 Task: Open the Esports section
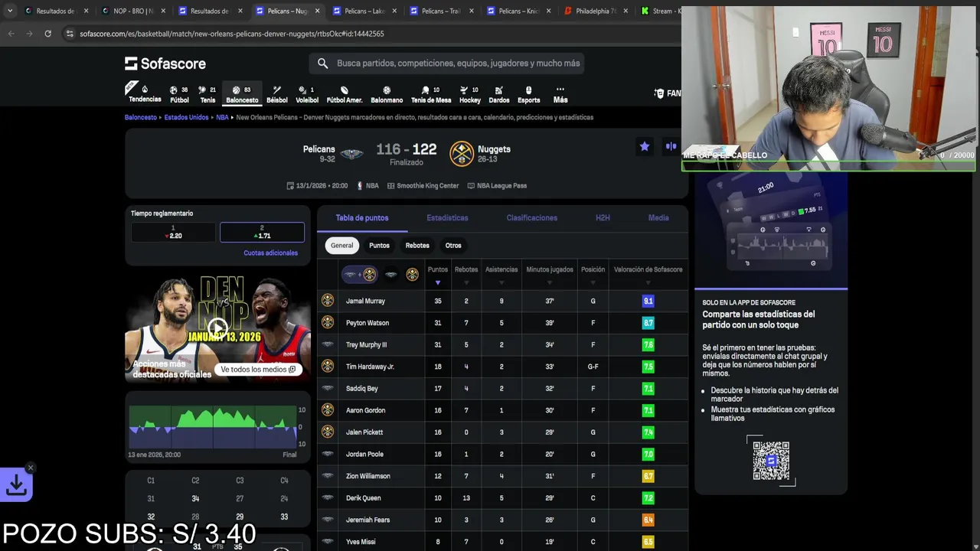(528, 94)
